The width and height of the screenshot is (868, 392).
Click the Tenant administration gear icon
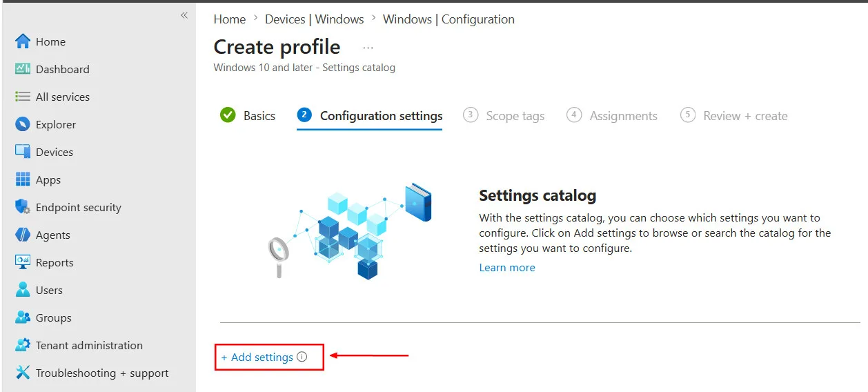[x=23, y=345]
